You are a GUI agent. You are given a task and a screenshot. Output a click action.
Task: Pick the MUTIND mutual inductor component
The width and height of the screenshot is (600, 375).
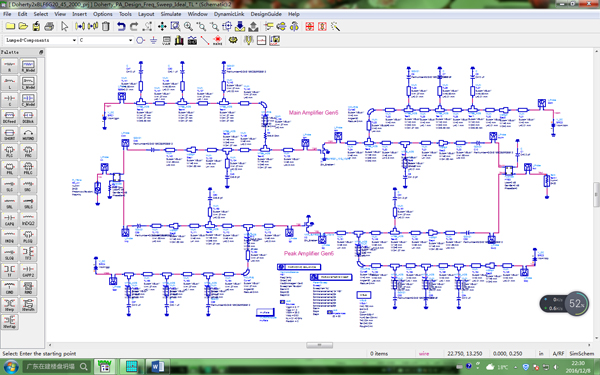[x=28, y=134]
